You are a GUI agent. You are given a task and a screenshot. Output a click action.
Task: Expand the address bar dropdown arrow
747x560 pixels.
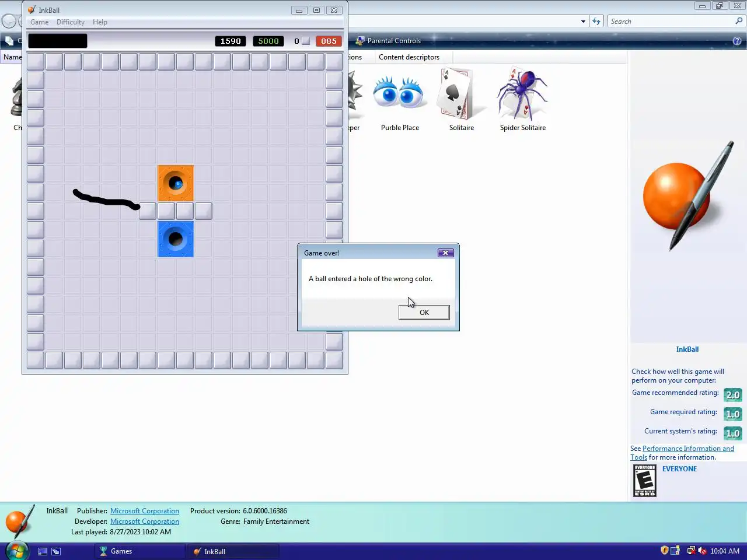click(x=583, y=22)
